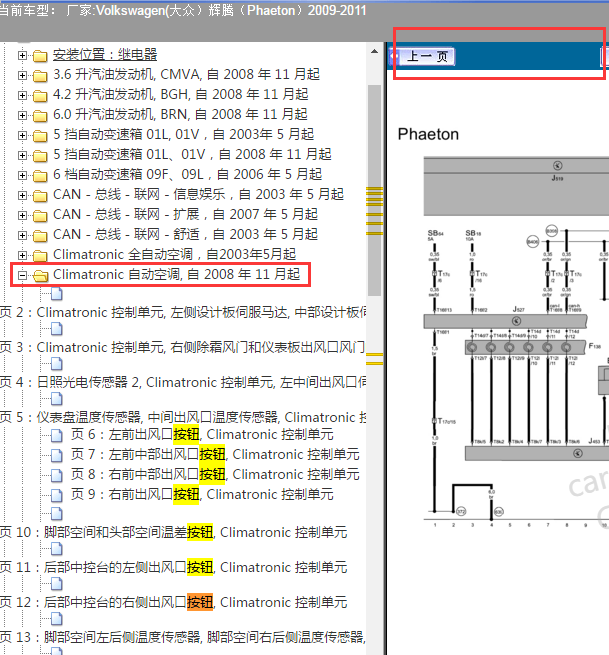Click page icon beside 页 7 左前中部出风口按钮

(57, 455)
